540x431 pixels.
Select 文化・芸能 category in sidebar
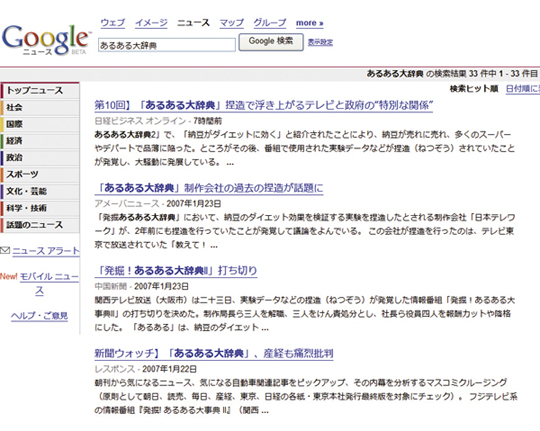(x=40, y=191)
